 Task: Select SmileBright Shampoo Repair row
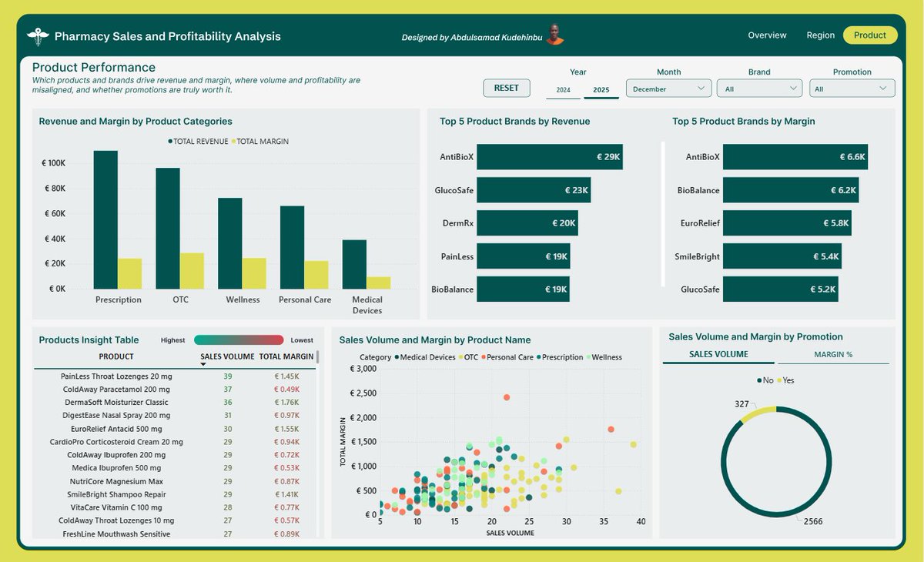[x=175, y=494]
